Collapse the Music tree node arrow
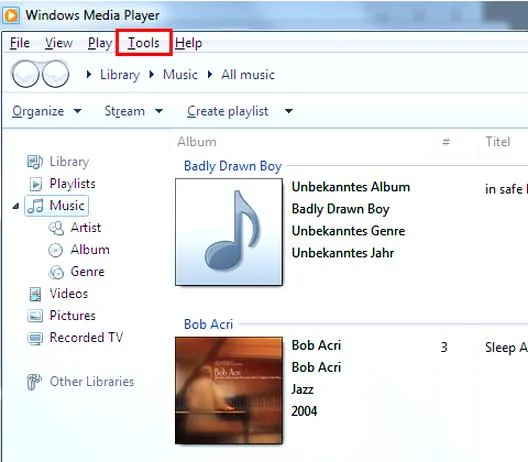528x462 pixels. [16, 206]
